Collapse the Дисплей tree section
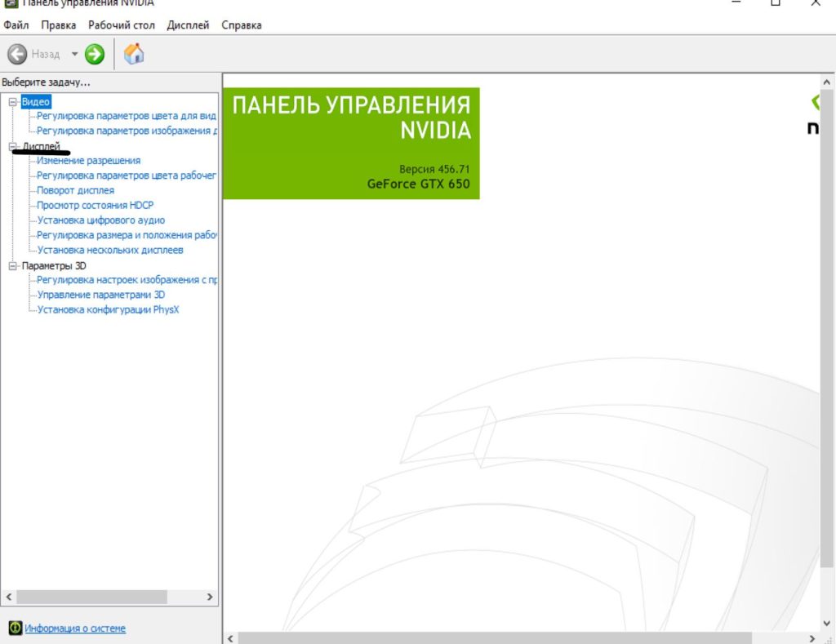The image size is (836, 644). click(x=12, y=146)
